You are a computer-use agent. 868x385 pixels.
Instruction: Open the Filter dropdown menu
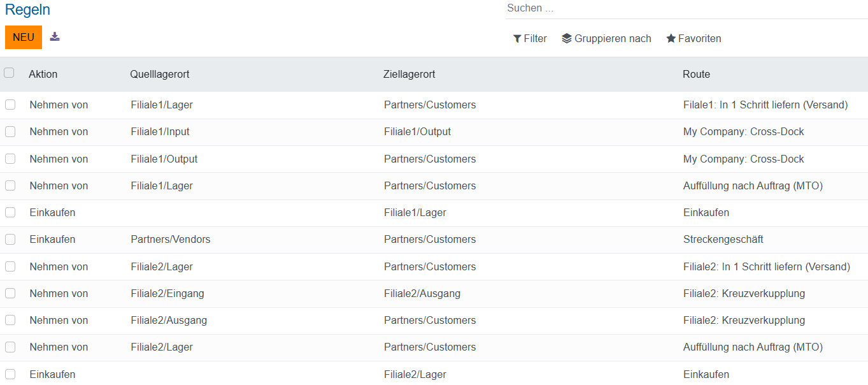click(530, 39)
